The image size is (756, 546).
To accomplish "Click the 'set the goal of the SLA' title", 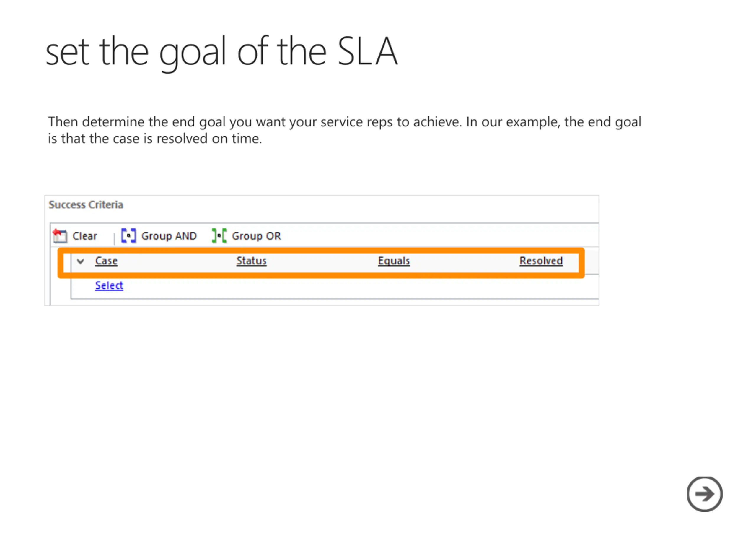I will pyautogui.click(x=222, y=53).
